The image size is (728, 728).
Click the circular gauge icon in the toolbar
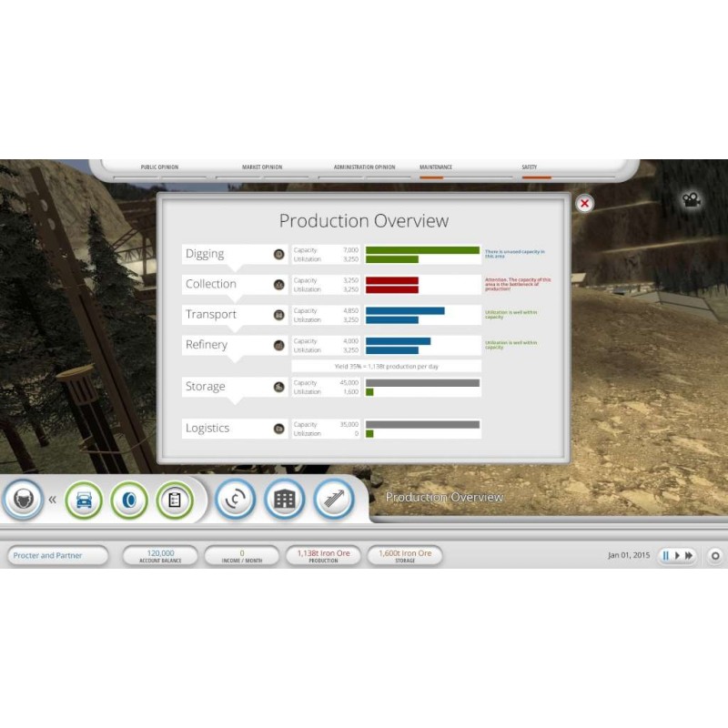(235, 500)
